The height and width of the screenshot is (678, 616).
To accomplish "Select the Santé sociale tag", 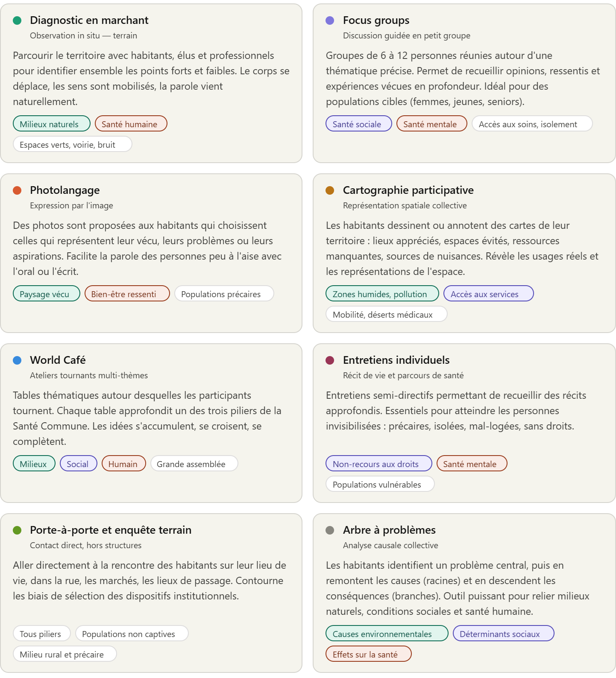I will 358,124.
